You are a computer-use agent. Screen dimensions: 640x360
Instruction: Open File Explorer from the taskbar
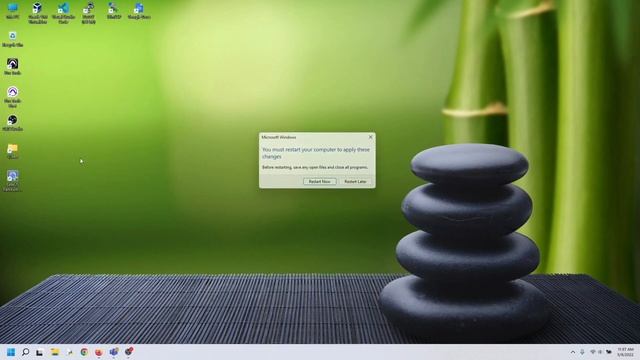pos(55,352)
